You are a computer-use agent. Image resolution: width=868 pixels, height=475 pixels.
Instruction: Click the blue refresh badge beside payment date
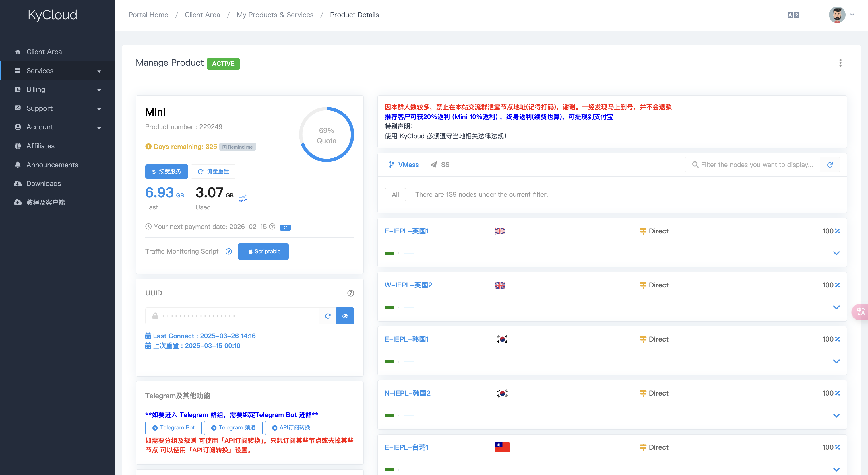(285, 227)
